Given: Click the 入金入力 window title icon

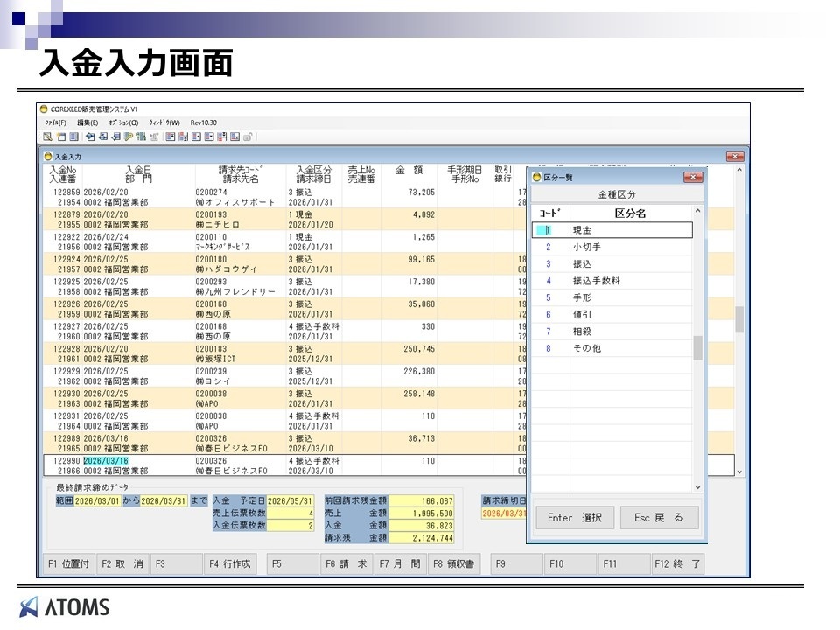Looking at the screenshot, I should [x=48, y=156].
